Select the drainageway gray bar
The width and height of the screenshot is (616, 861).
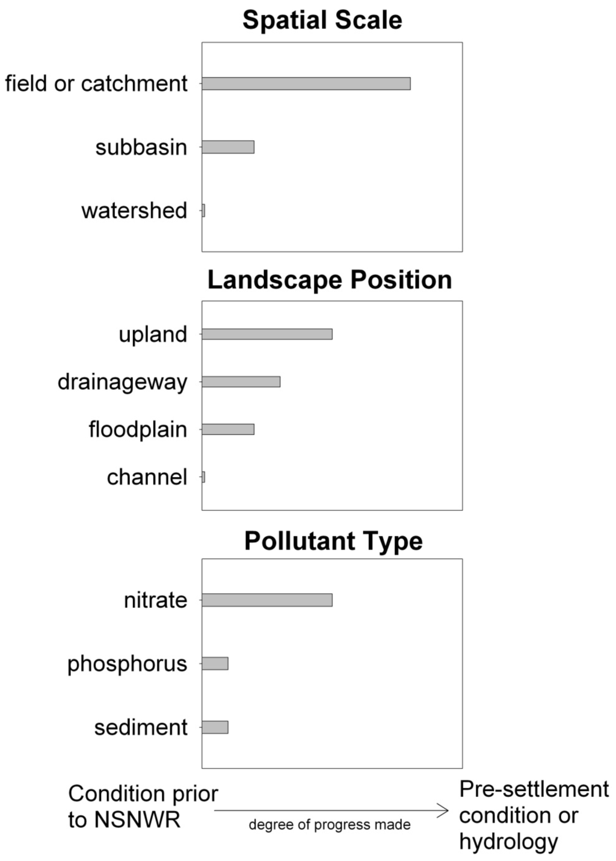click(241, 381)
